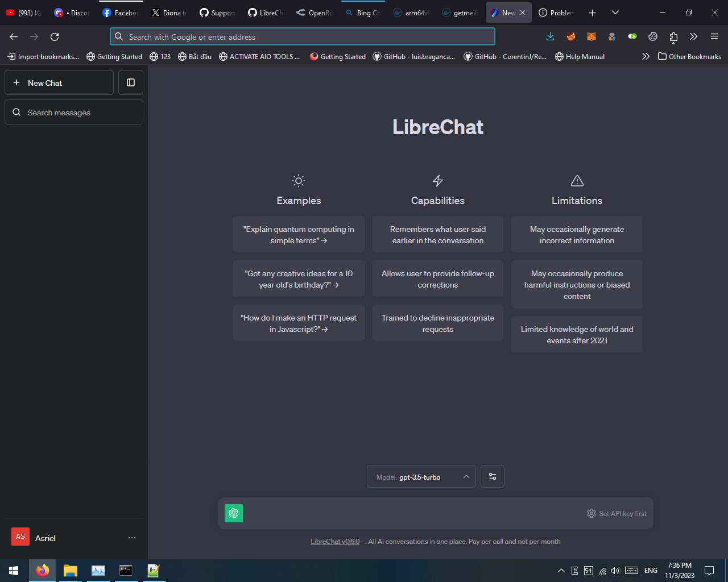Click the touch keyboard icon in taskbar
Screen dimensions: 728x582
coord(631,571)
